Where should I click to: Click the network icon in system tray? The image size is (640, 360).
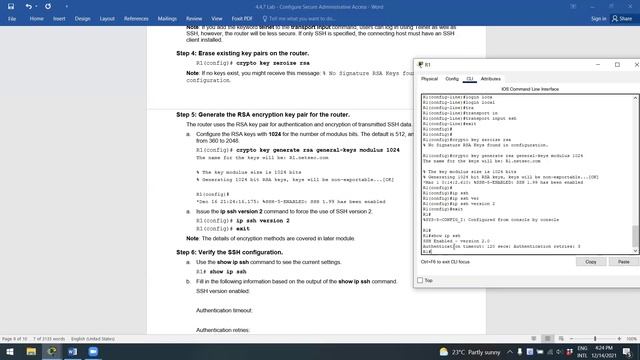(x=549, y=352)
